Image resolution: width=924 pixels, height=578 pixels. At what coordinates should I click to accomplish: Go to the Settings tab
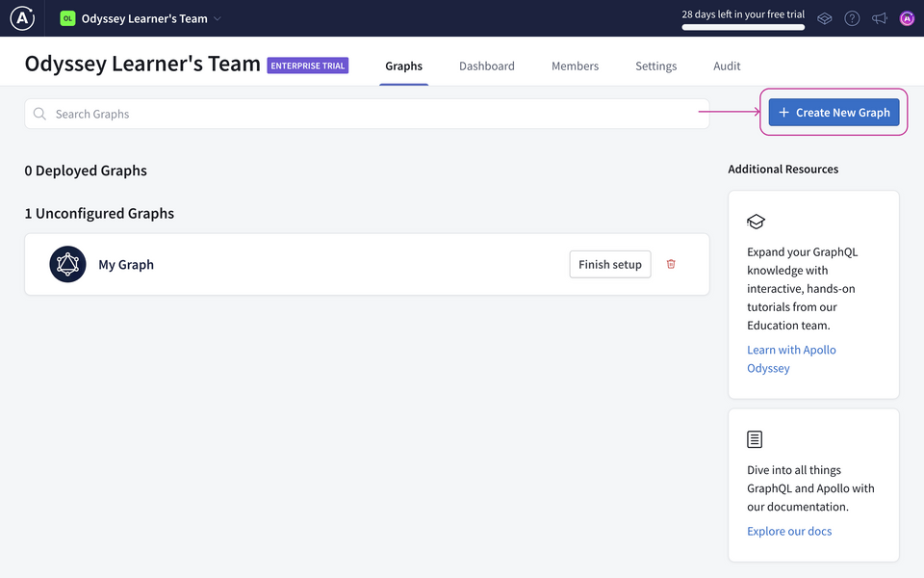tap(655, 66)
